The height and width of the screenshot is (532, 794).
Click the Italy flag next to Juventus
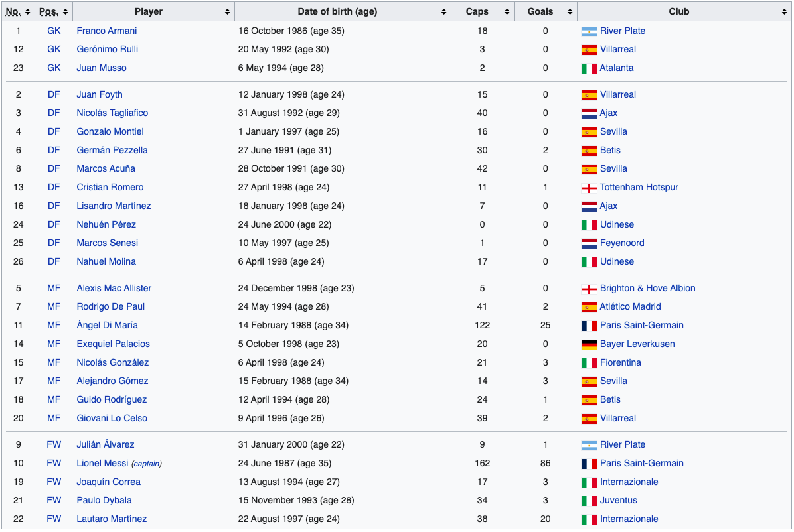tap(589, 501)
